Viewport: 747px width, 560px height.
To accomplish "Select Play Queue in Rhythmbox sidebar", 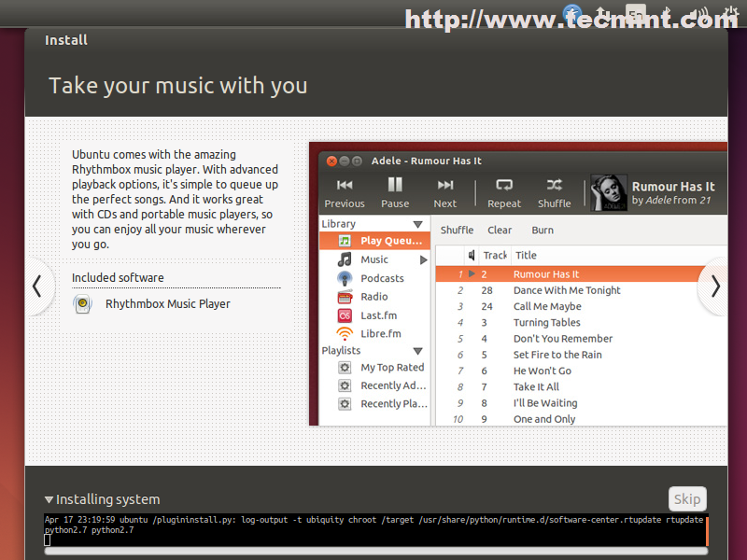I will coord(375,241).
